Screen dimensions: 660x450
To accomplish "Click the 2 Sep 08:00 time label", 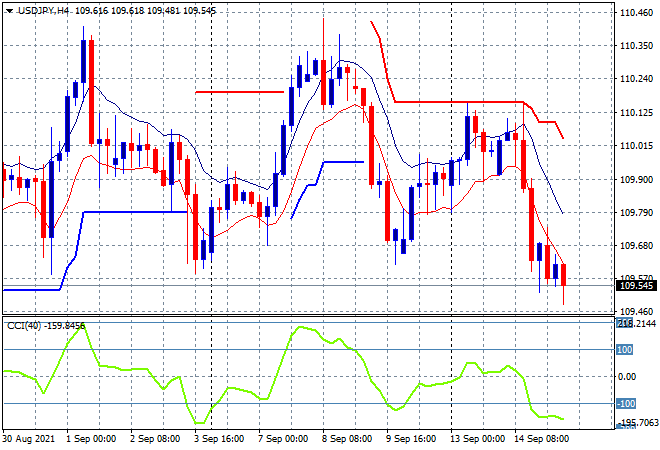I will click(x=155, y=439).
